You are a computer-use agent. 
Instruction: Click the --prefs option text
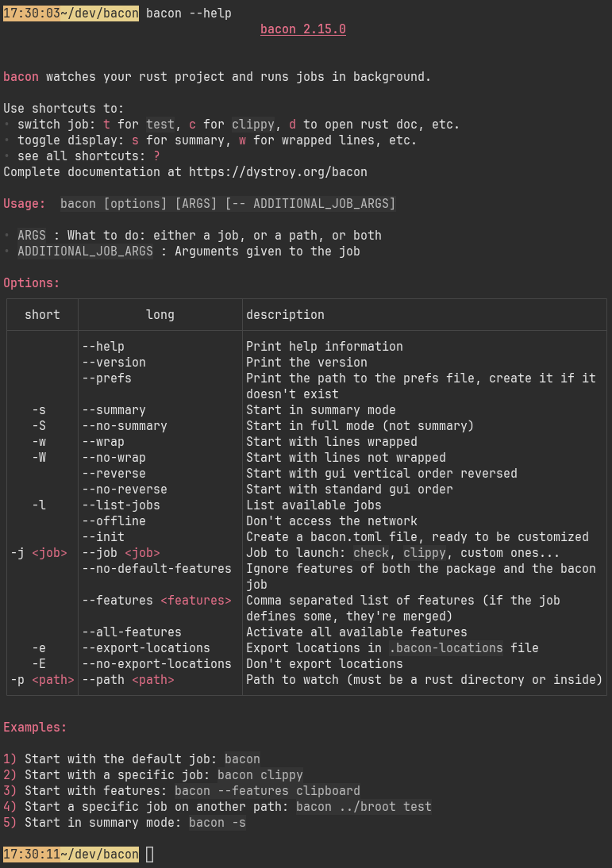click(107, 378)
